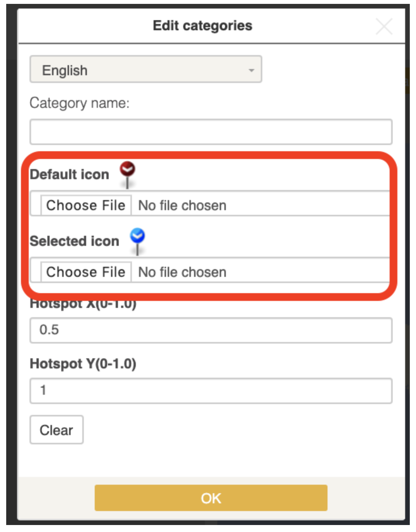This screenshot has width=416, height=532.
Task: Choose a file for Default icon
Action: (x=86, y=205)
